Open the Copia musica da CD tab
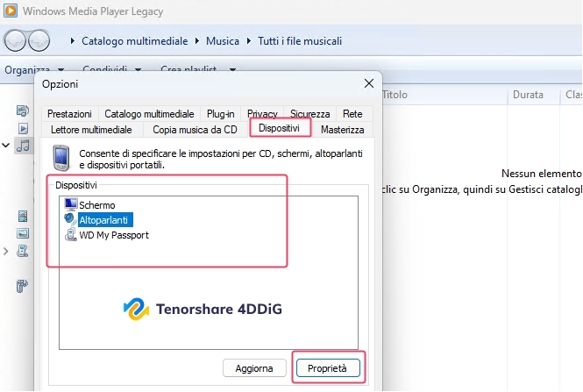Image resolution: width=583 pixels, height=392 pixels. (x=195, y=130)
